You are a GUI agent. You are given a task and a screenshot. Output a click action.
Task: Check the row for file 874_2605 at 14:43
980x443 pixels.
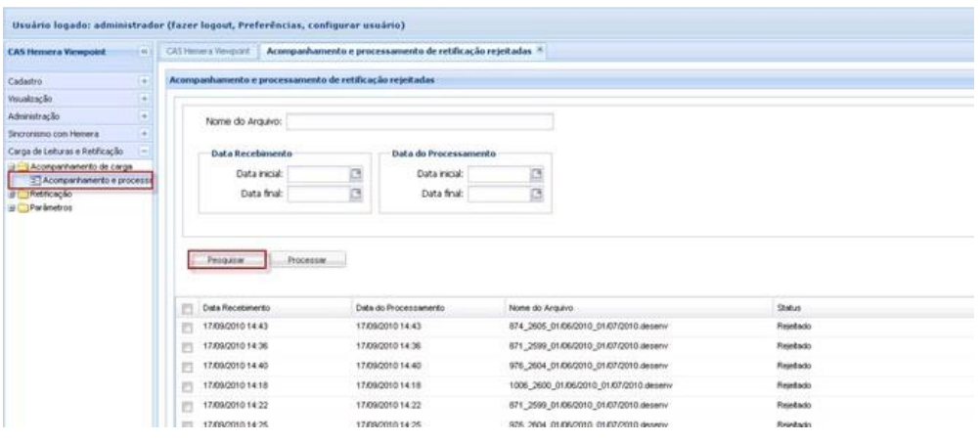188,326
